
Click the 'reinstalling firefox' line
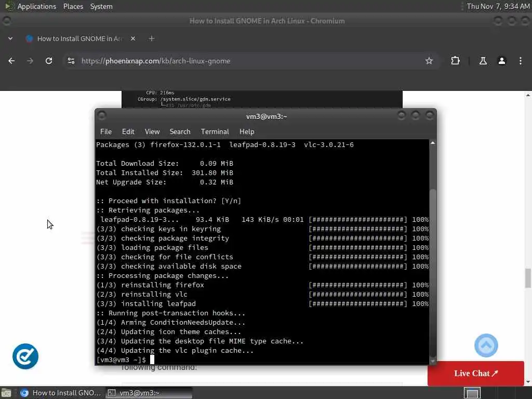coord(150,285)
